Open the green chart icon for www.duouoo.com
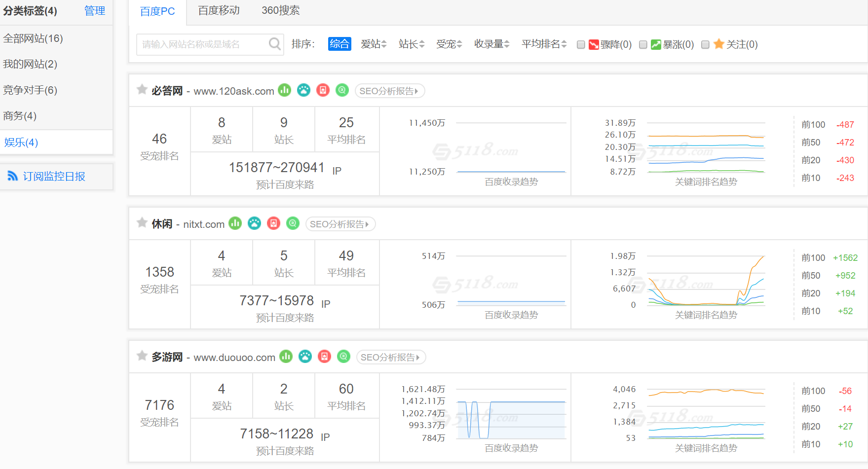 point(286,357)
